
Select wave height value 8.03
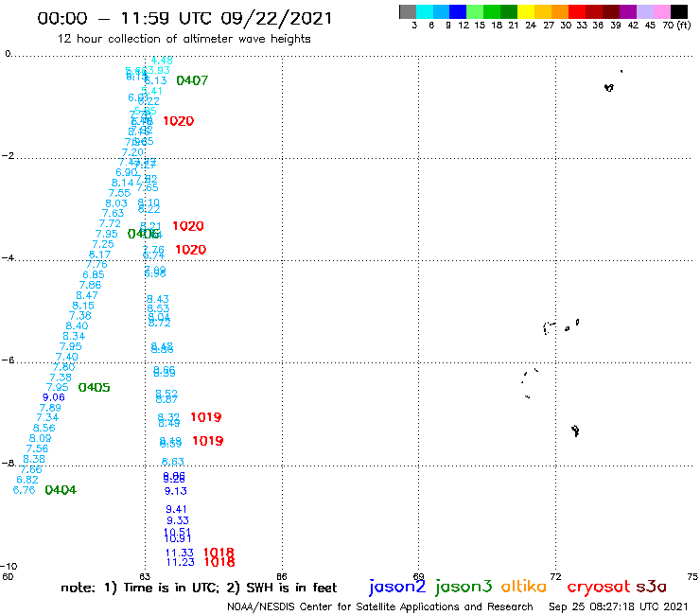(116, 203)
